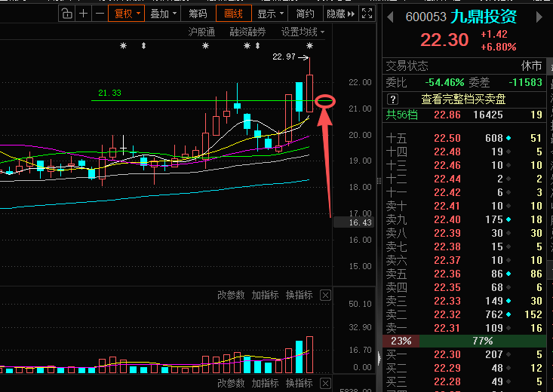Close the volume indicator panel
This screenshot has width=553, height=392.
(x=325, y=295)
